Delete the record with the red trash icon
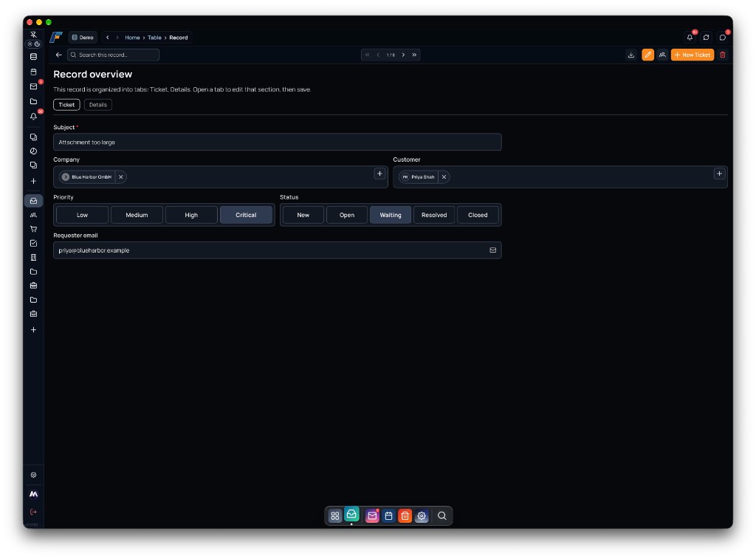The height and width of the screenshot is (559, 756). pos(723,55)
